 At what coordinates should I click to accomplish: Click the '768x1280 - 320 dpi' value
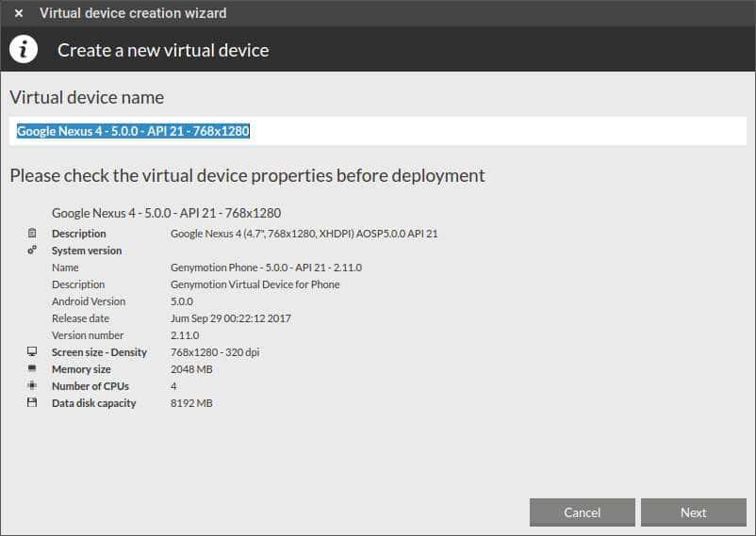[x=215, y=352]
